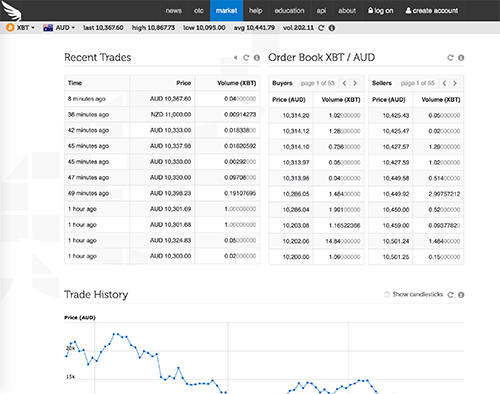
Task: Click the high 10,867.73 ticker value
Action: click(x=153, y=28)
